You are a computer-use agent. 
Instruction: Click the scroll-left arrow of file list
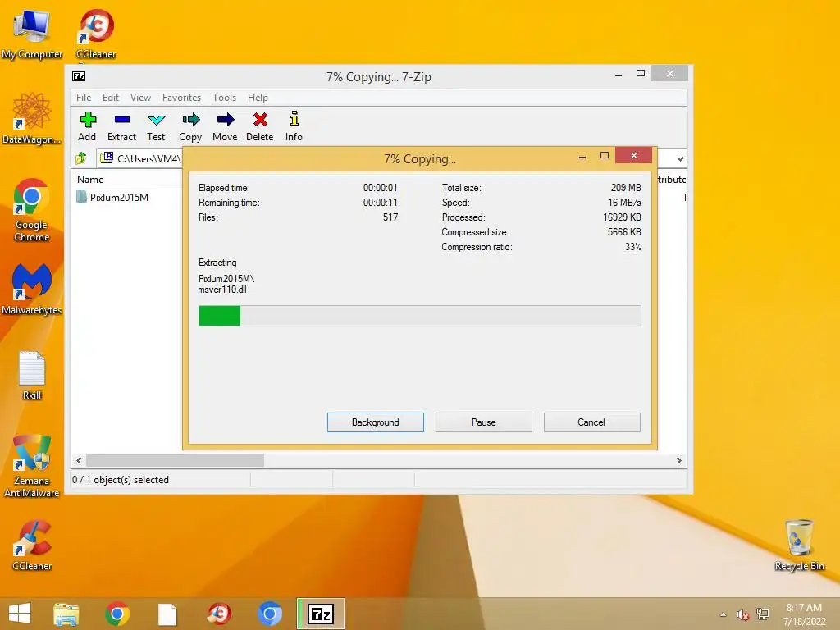80,461
